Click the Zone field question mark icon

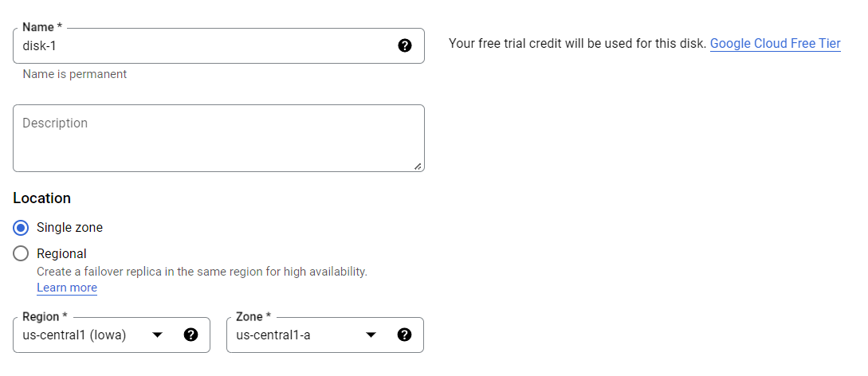point(405,335)
